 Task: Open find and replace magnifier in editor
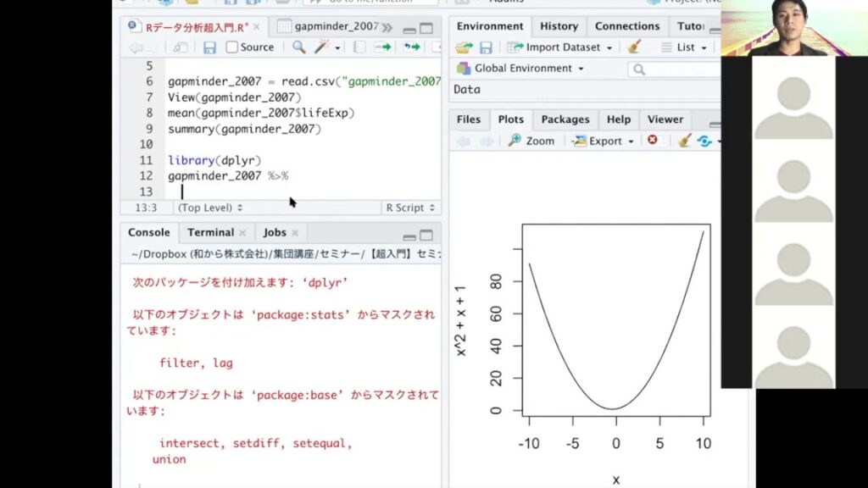point(299,47)
